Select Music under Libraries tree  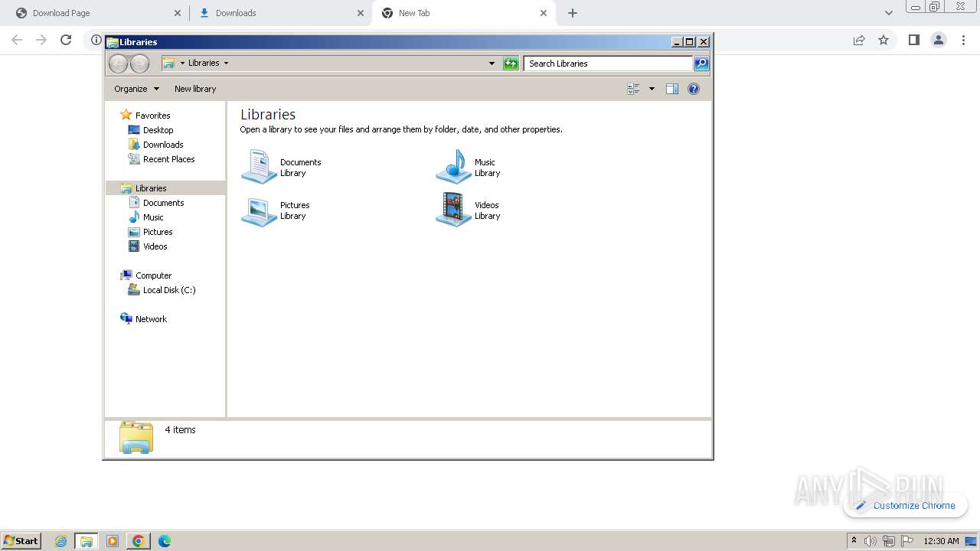(153, 217)
